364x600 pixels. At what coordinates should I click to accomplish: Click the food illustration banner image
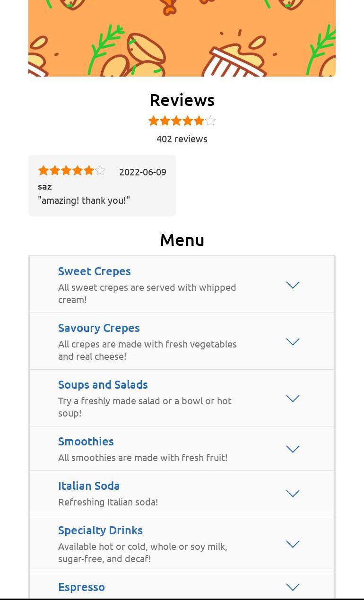pos(182,38)
